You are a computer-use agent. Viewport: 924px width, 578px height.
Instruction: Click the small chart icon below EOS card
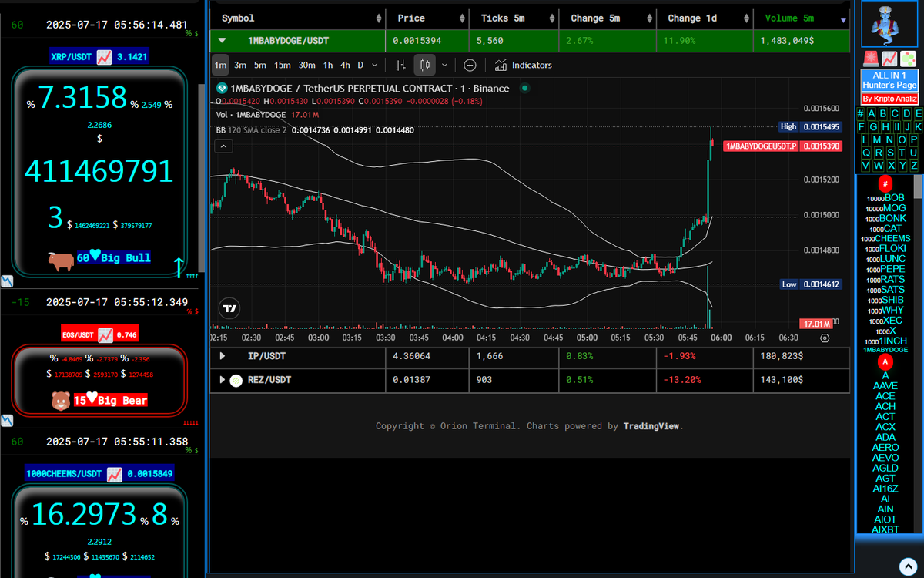(x=5, y=421)
